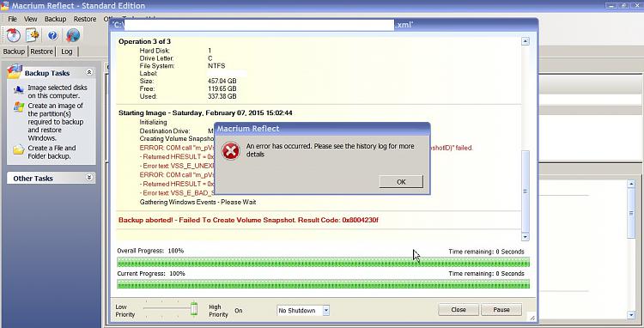The image size is (644, 328).
Task: Click 'Image selected disks on this computer'
Action: click(x=57, y=92)
